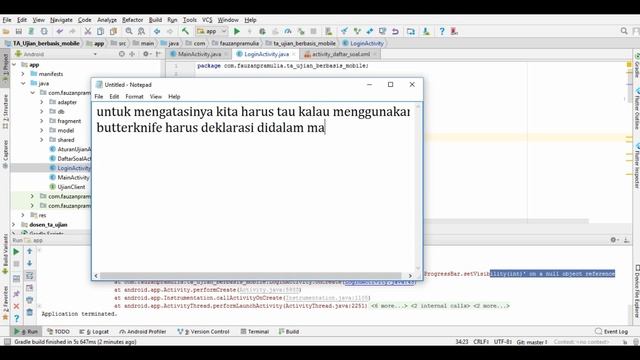Viewport: 640px width, 360px height.
Task: Click the Cut scissors icon
Action: pos(87,31)
